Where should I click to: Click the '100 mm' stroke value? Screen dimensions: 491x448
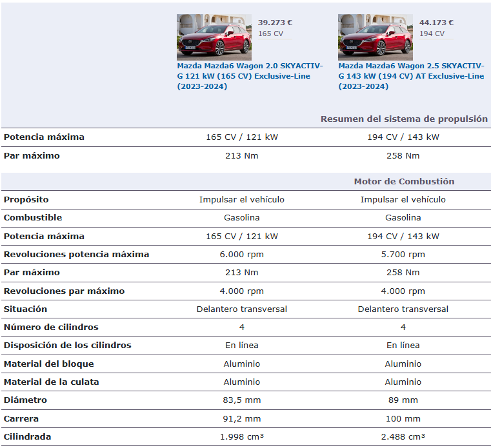click(403, 419)
